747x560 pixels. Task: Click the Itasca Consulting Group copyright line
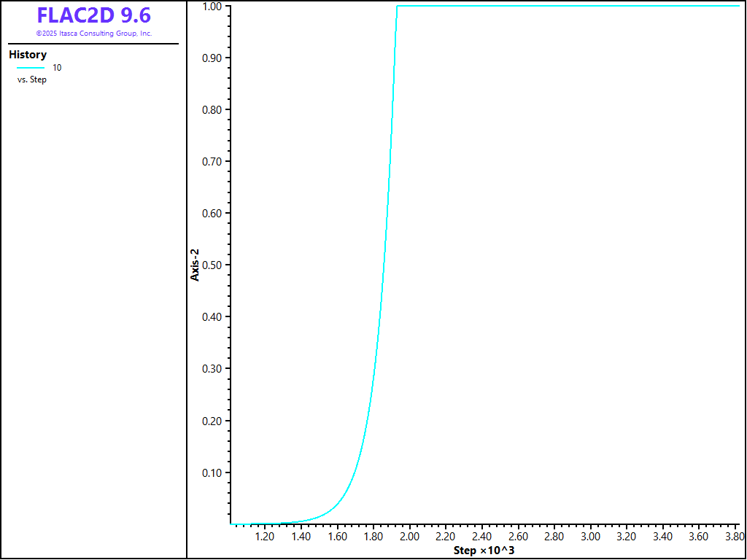[94, 34]
